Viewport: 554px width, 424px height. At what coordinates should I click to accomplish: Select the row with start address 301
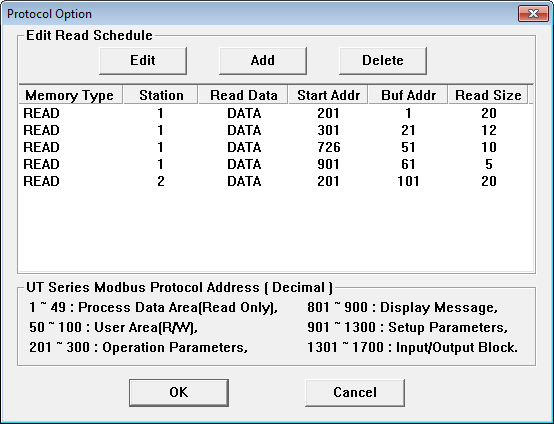point(276,130)
